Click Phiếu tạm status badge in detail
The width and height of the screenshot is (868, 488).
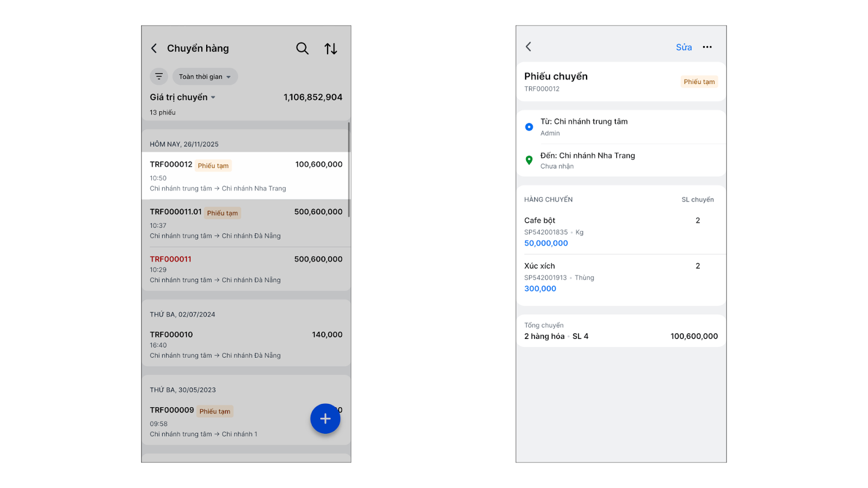point(699,82)
